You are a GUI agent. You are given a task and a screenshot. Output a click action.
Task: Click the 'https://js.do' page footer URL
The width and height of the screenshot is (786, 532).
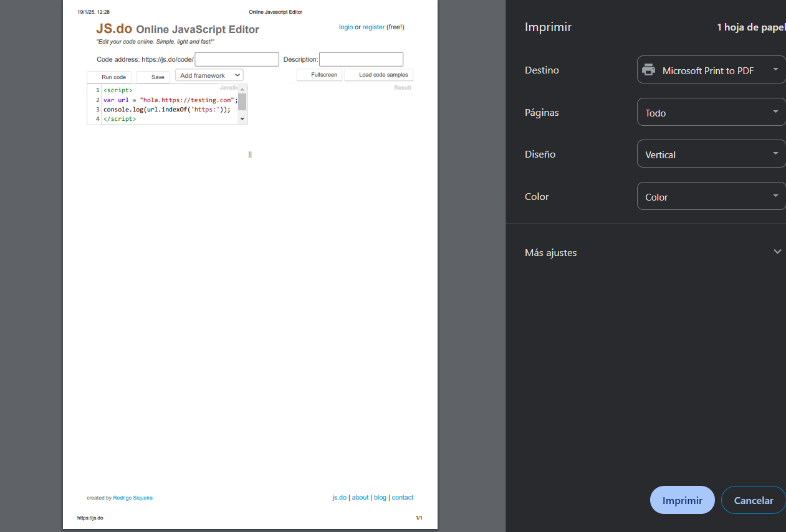[x=90, y=518]
